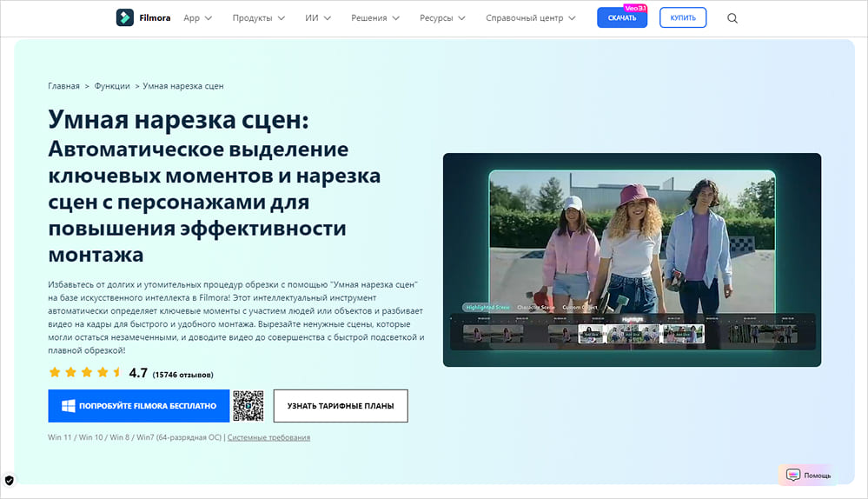Screen dimensions: 868x499
Task: Expand the Продукты dropdown
Action: point(258,18)
